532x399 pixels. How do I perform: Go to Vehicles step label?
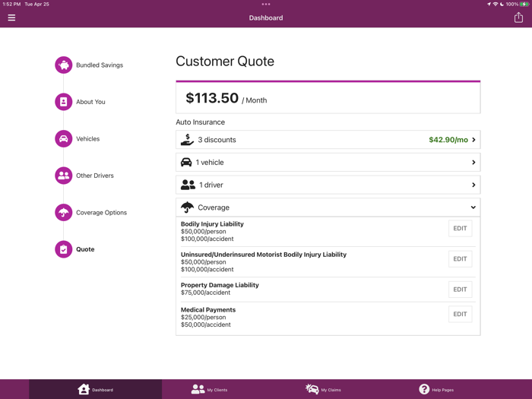[x=88, y=139]
